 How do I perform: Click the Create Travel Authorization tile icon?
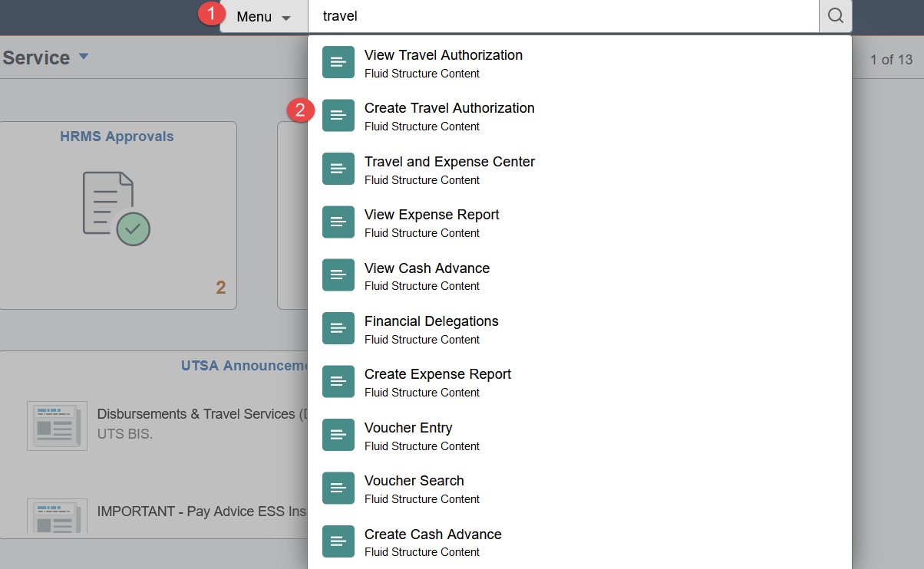coord(338,115)
